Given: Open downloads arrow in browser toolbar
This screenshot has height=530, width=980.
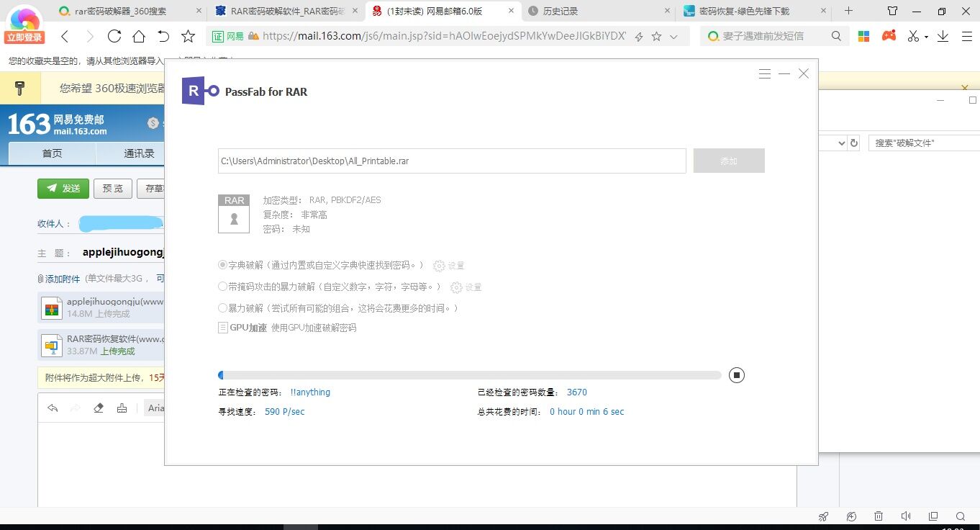Looking at the screenshot, I should (x=943, y=36).
